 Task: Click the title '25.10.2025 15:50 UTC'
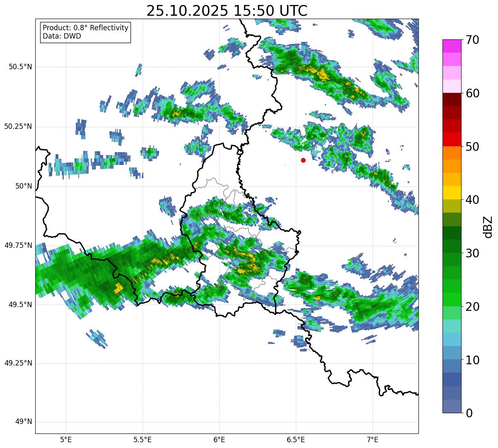coord(227,11)
